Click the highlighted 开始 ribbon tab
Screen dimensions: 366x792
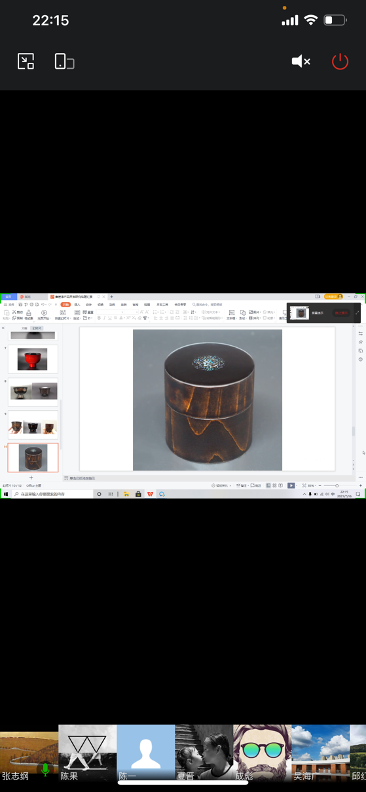pyautogui.click(x=65, y=305)
